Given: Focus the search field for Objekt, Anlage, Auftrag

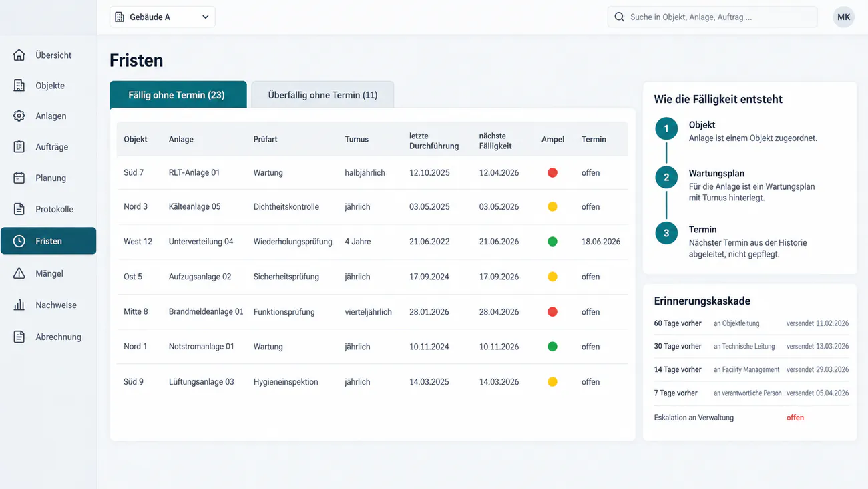Looking at the screenshot, I should point(712,17).
